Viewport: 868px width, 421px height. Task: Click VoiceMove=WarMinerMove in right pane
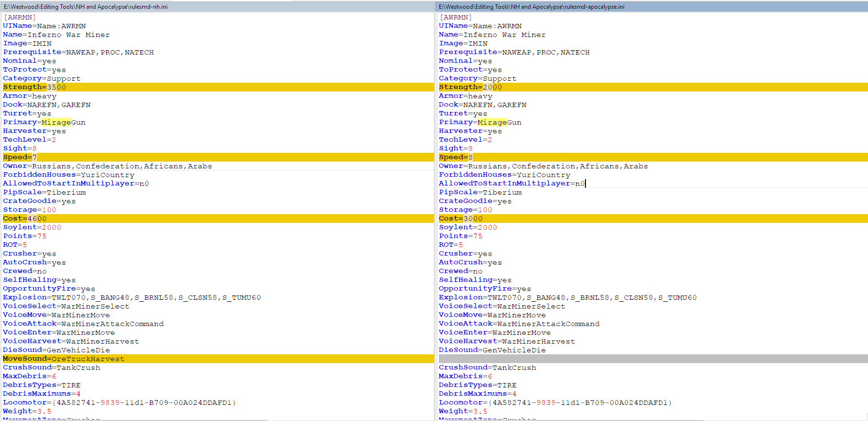[x=492, y=315]
